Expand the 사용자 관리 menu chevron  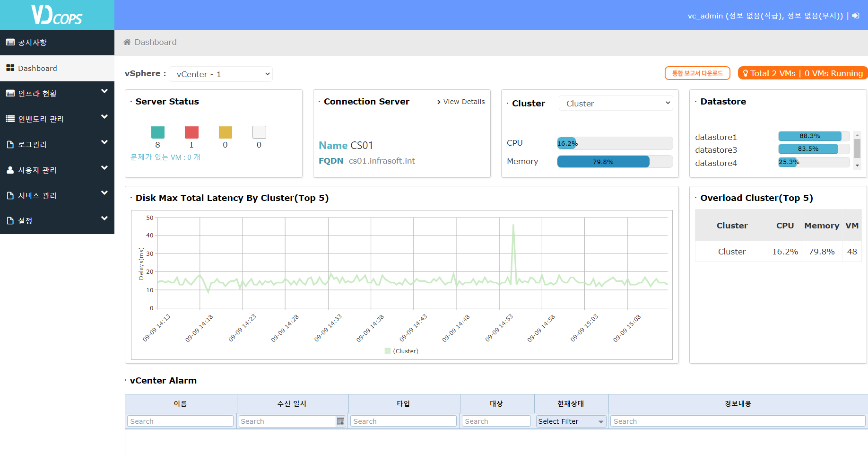pos(104,168)
